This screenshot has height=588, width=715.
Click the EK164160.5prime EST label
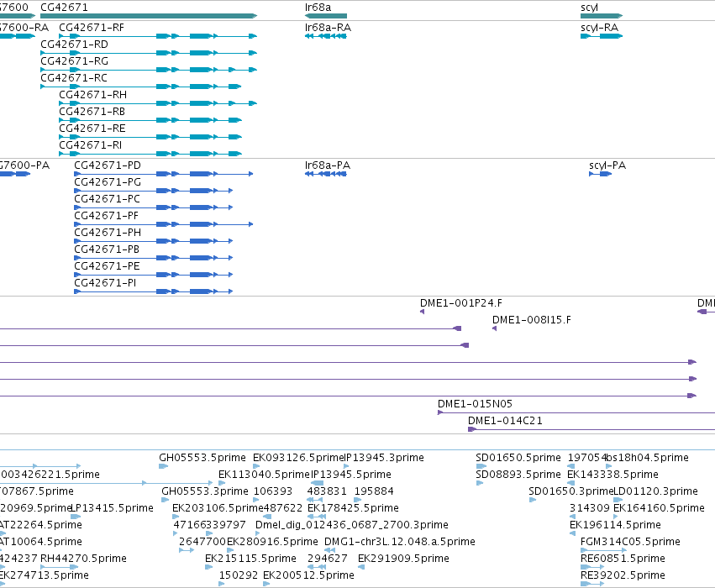tap(659, 508)
